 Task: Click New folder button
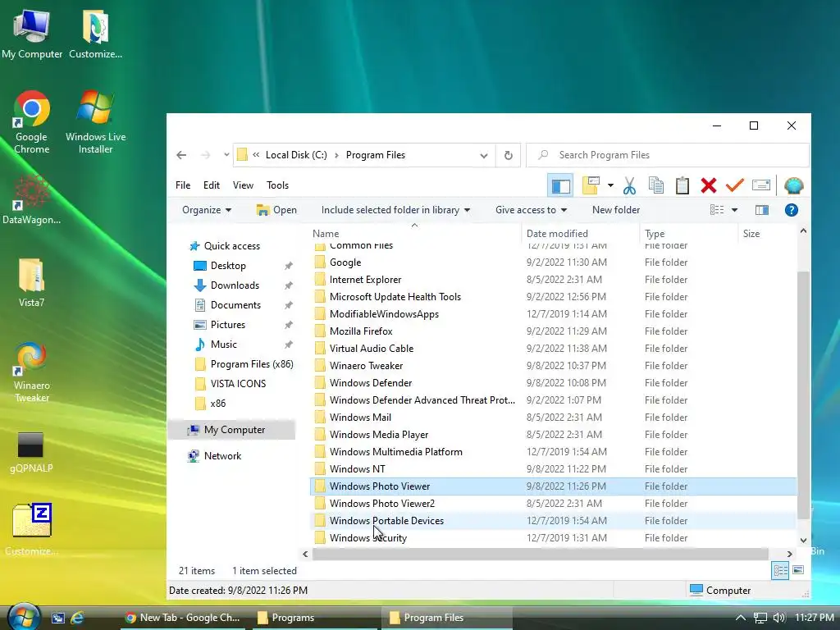(x=616, y=210)
